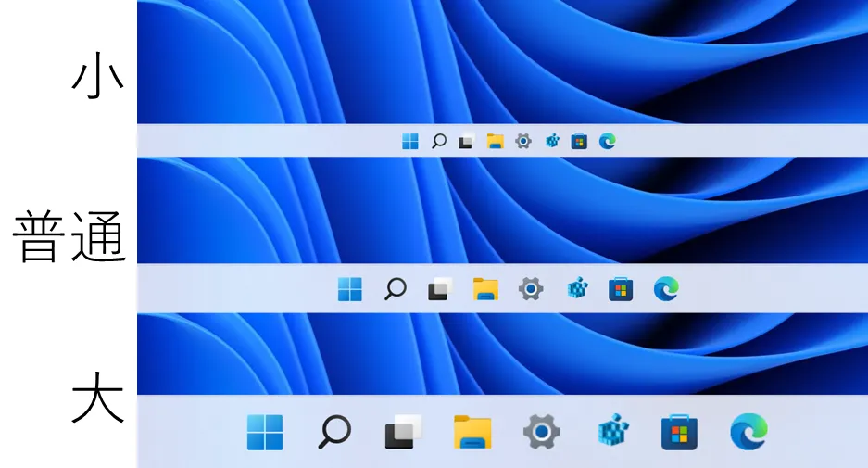Click the 普通 label text
The width and height of the screenshot is (868, 468).
(69, 236)
